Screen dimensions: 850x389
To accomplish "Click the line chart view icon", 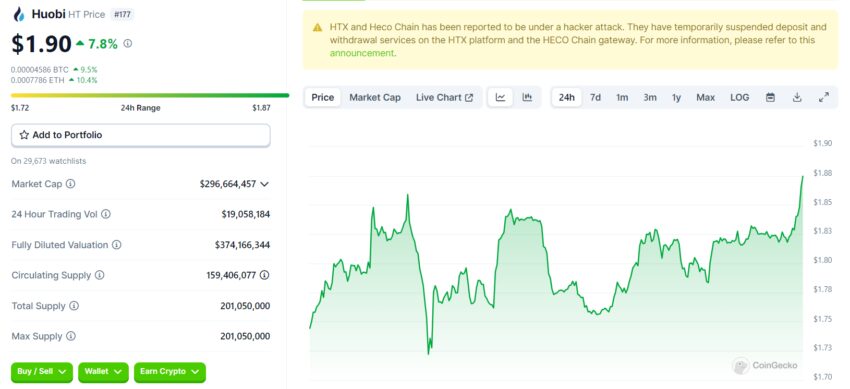I will (x=500, y=98).
